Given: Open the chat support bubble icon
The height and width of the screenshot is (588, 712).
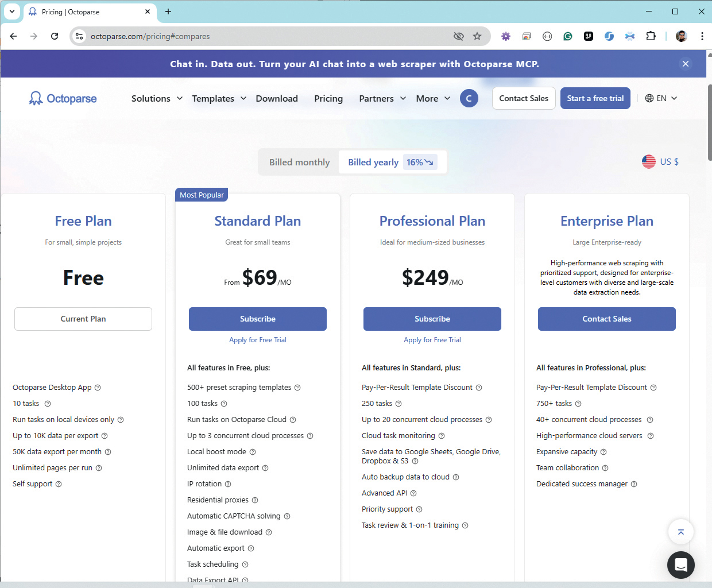Looking at the screenshot, I should point(681,564).
